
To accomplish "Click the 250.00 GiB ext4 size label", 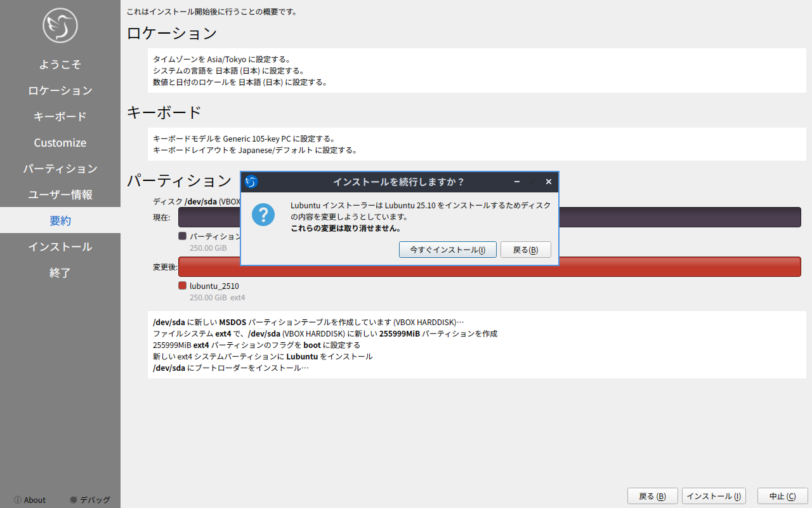I will (x=218, y=297).
